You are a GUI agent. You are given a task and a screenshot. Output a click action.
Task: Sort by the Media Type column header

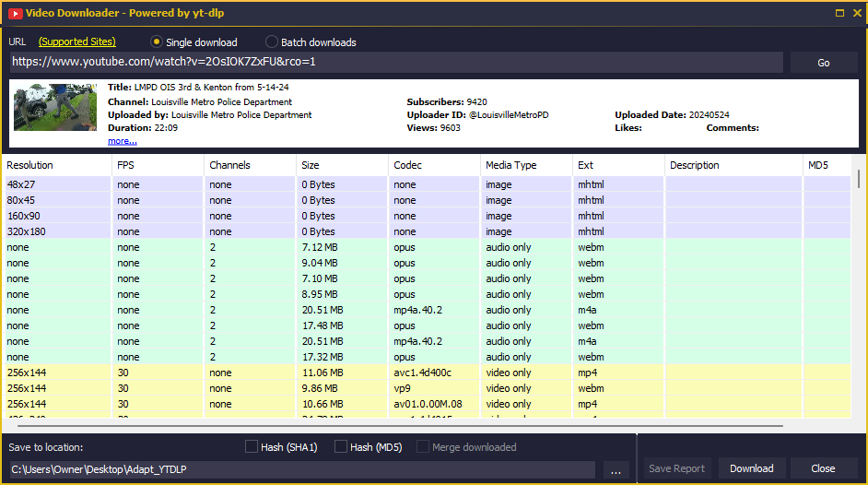526,165
